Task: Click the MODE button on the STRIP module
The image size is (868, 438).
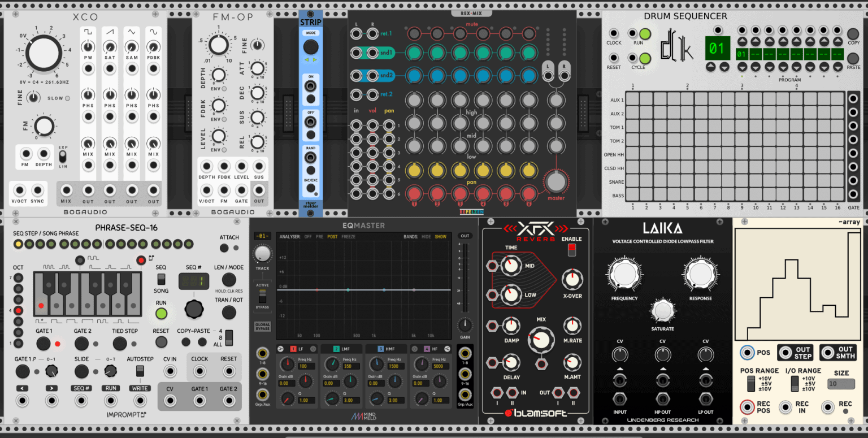Action: [x=310, y=32]
